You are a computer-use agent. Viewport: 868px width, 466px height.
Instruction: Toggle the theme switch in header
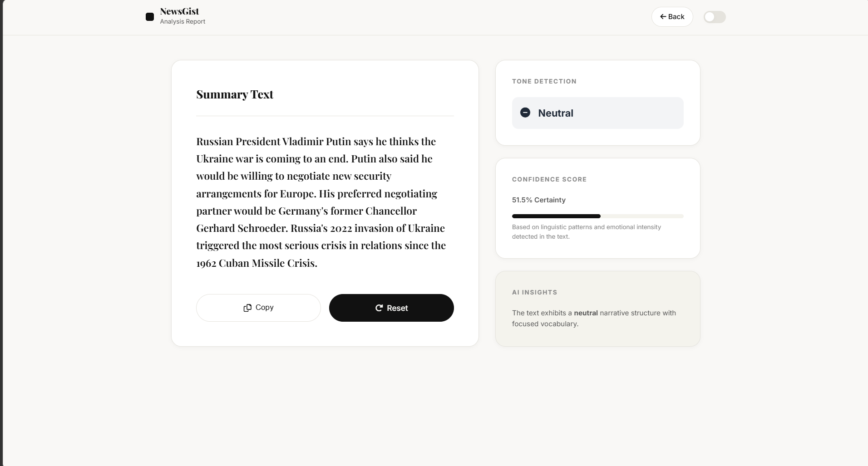coord(715,17)
